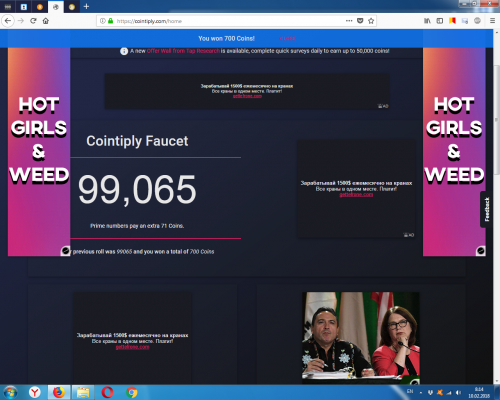Image resolution: width=500 pixels, height=400 pixels.
Task: Switch to the second pinned tab with the blue icon
Action: (x=24, y=7)
